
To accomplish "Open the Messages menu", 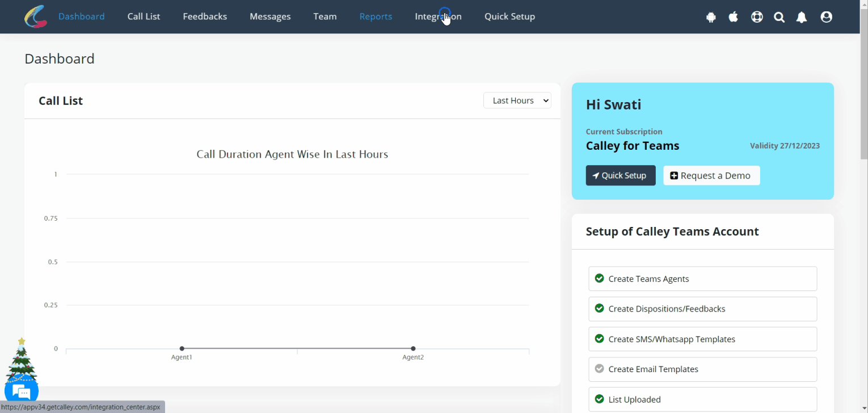I will click(x=270, y=16).
